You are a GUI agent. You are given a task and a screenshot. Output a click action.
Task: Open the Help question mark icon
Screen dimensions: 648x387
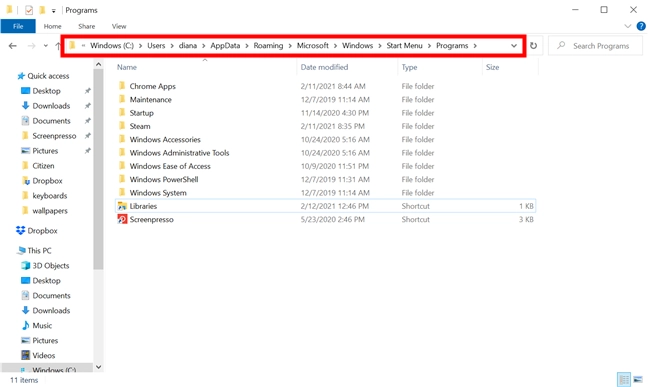641,26
